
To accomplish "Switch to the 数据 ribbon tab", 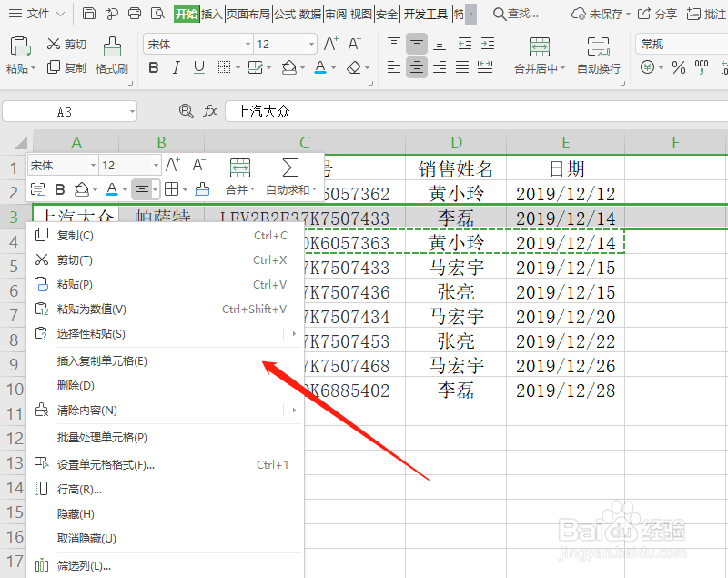I will pyautogui.click(x=310, y=14).
